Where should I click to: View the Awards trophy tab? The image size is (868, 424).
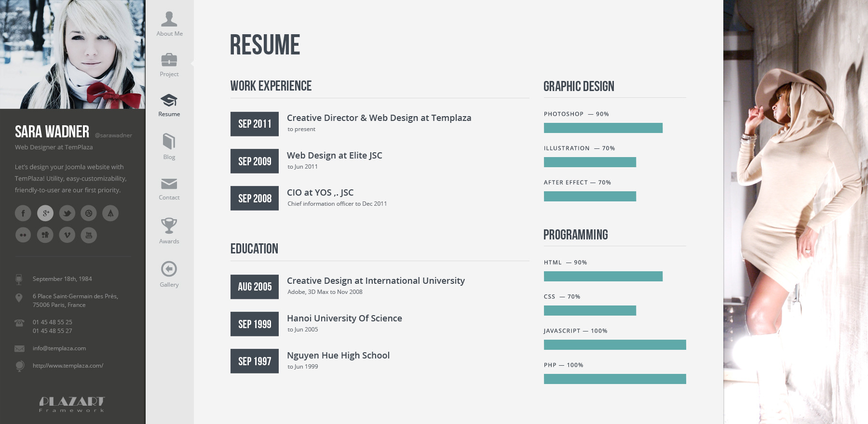point(169,231)
